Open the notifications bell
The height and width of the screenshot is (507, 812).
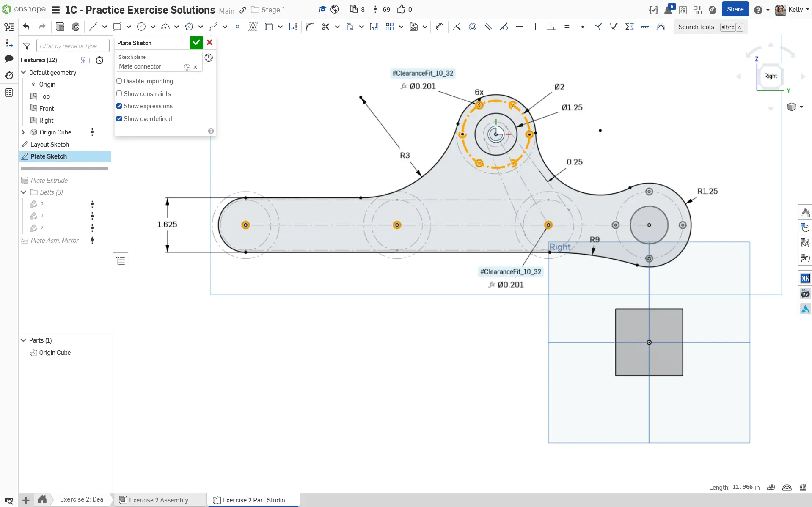click(x=668, y=10)
